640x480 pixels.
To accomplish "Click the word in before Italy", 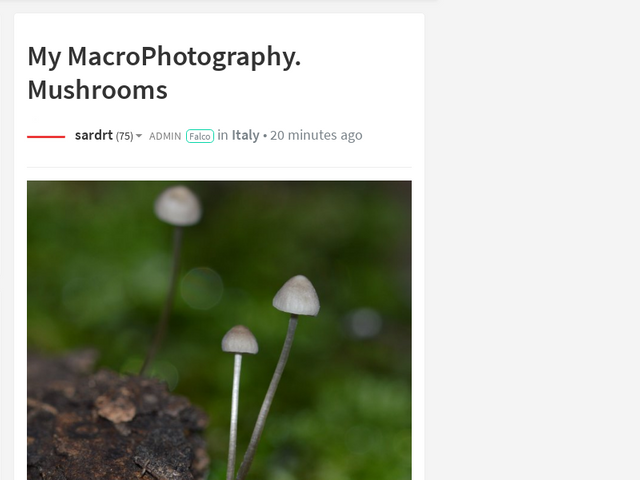I will coord(222,135).
